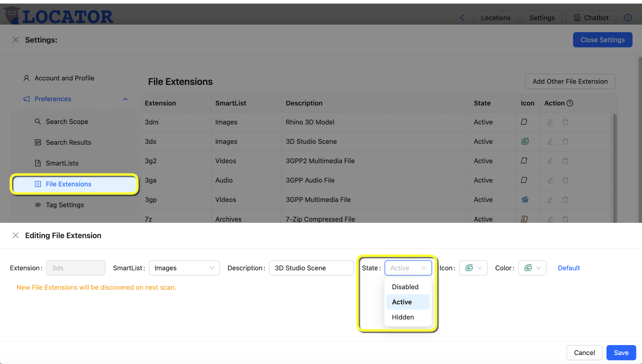
Task: Open Tag Settings preferences
Action: pyautogui.click(x=74, y=205)
